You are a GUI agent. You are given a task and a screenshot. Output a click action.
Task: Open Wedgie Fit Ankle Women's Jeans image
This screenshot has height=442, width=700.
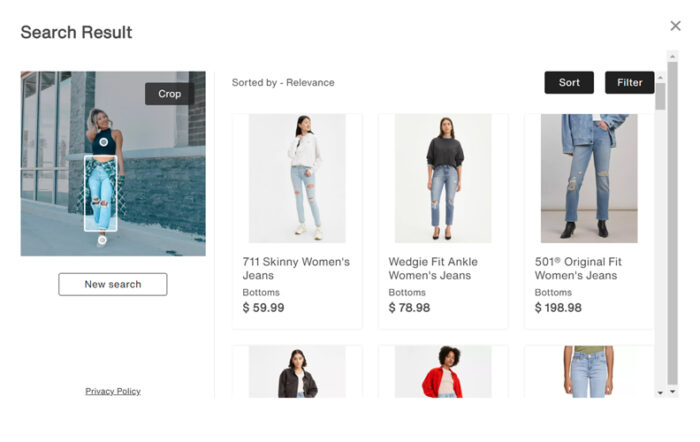tap(443, 179)
